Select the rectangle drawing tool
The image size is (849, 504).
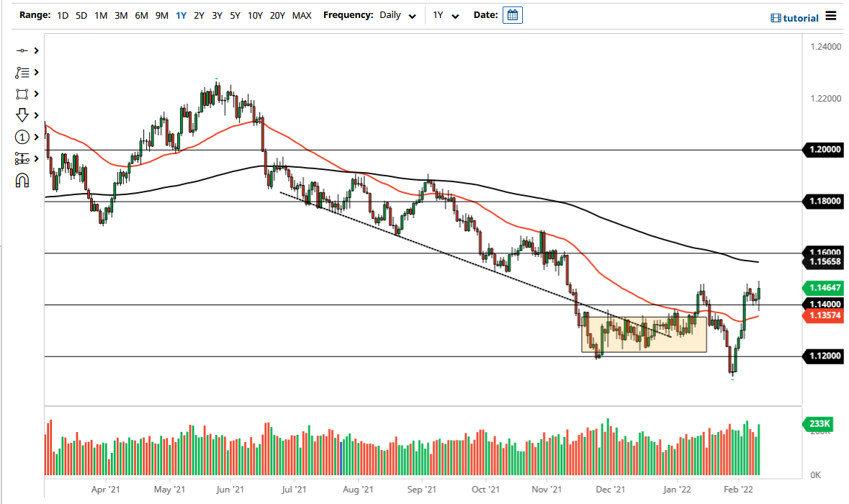point(22,94)
